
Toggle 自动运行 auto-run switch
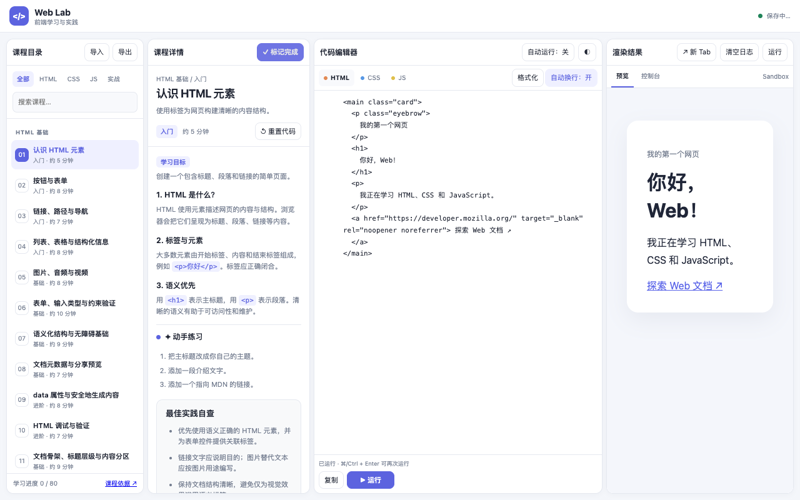pyautogui.click(x=547, y=52)
